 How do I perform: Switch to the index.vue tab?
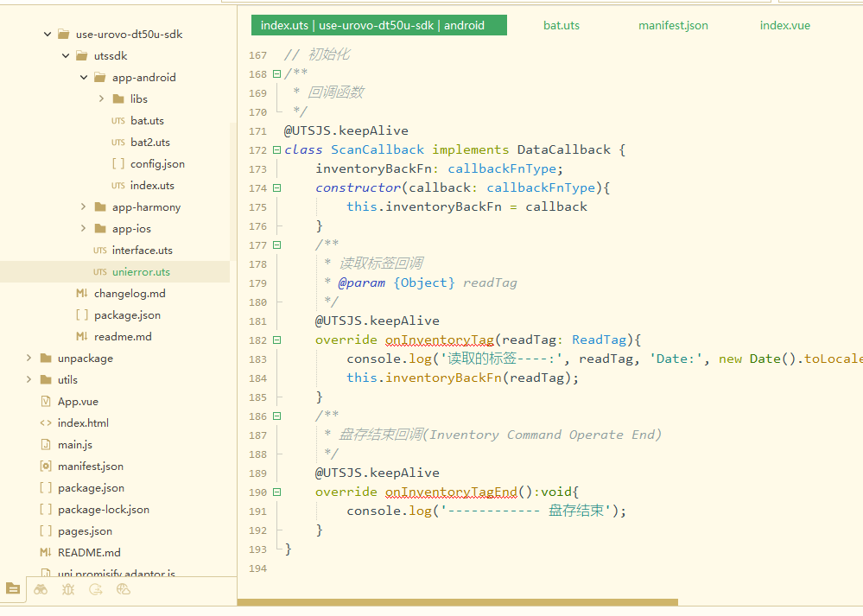(x=784, y=25)
